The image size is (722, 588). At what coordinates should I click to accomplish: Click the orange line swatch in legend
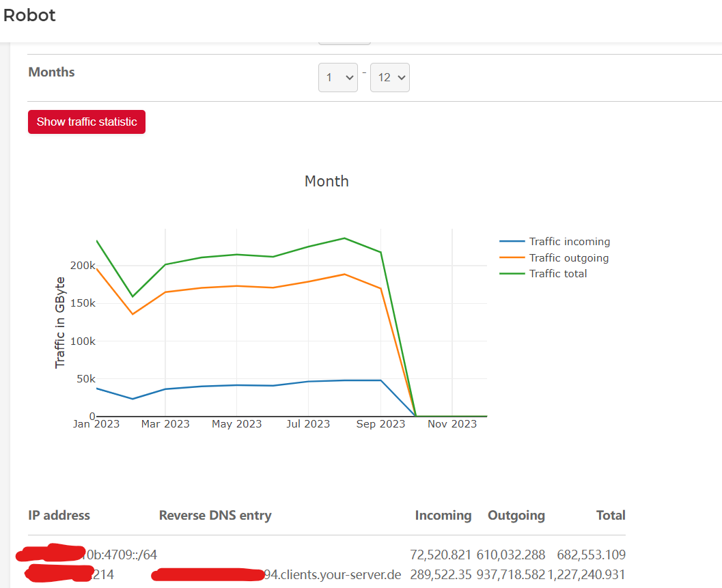pyautogui.click(x=512, y=258)
